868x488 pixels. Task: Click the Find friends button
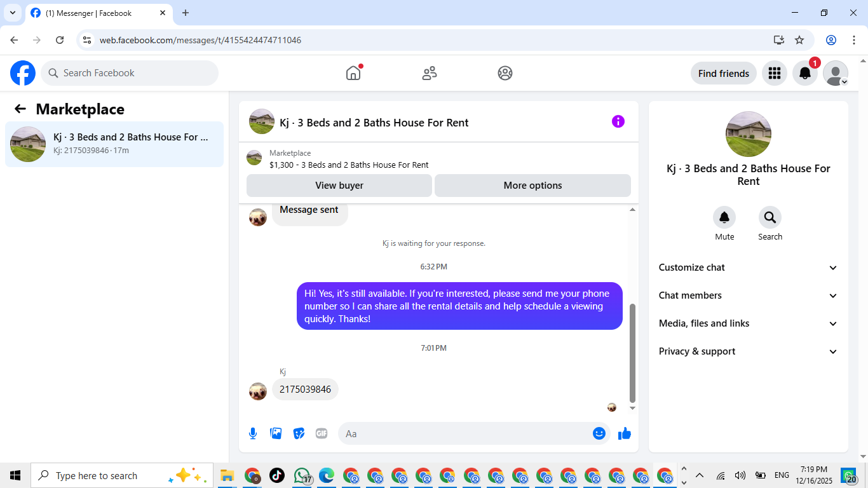pos(724,73)
